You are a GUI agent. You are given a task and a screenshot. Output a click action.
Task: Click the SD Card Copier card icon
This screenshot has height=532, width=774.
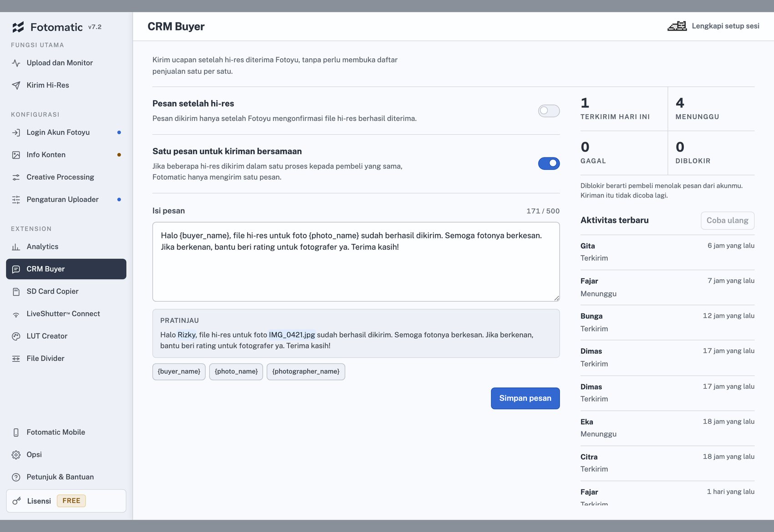pyautogui.click(x=16, y=291)
